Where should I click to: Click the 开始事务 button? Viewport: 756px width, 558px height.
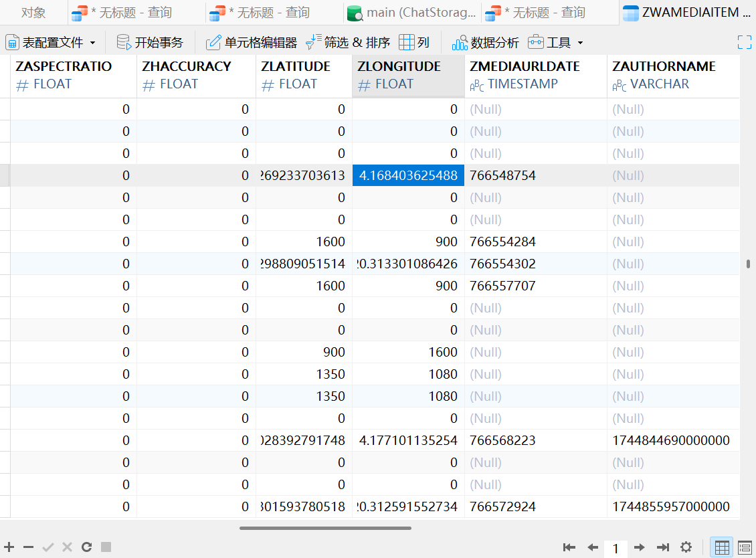(150, 42)
